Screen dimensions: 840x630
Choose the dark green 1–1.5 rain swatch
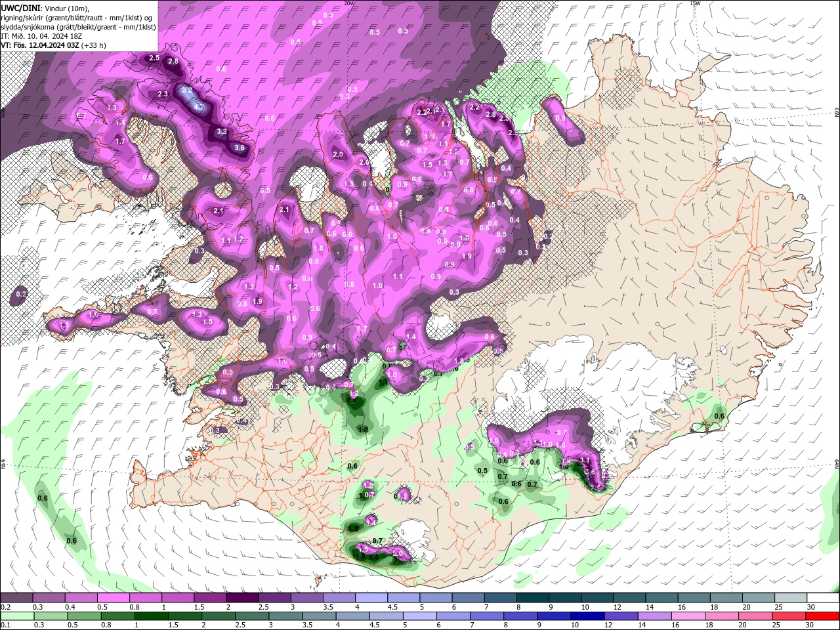point(152,616)
